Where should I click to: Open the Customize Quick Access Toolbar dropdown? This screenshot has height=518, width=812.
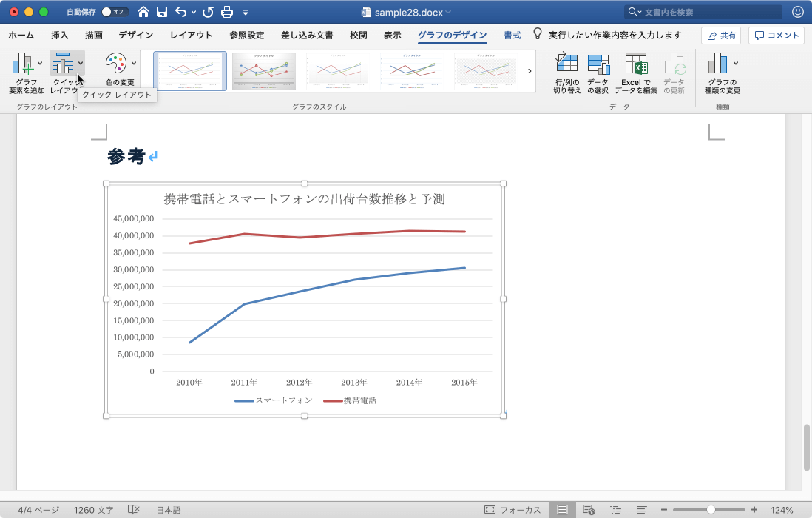246,12
